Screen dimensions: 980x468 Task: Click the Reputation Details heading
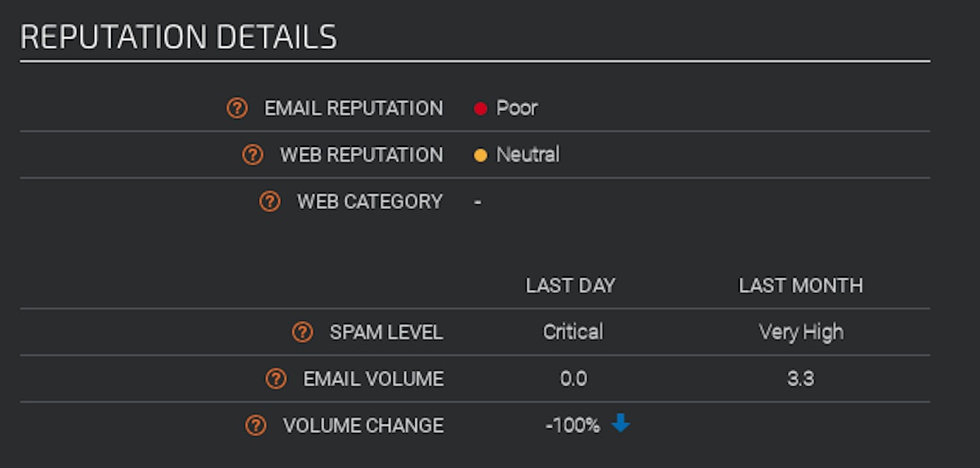[178, 38]
